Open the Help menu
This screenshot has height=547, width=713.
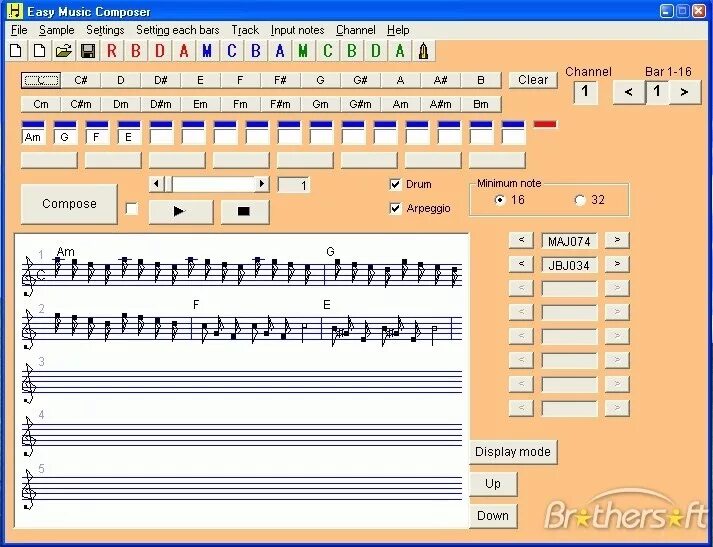coord(398,30)
